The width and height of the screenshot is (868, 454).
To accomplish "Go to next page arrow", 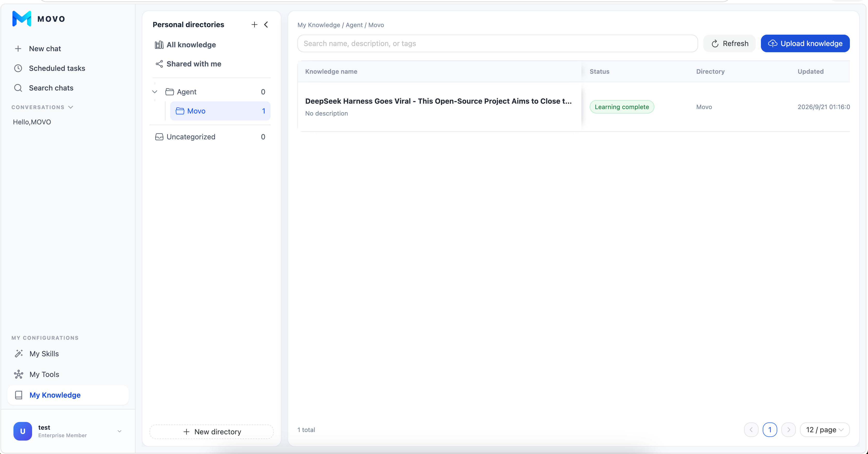I will pyautogui.click(x=789, y=430).
